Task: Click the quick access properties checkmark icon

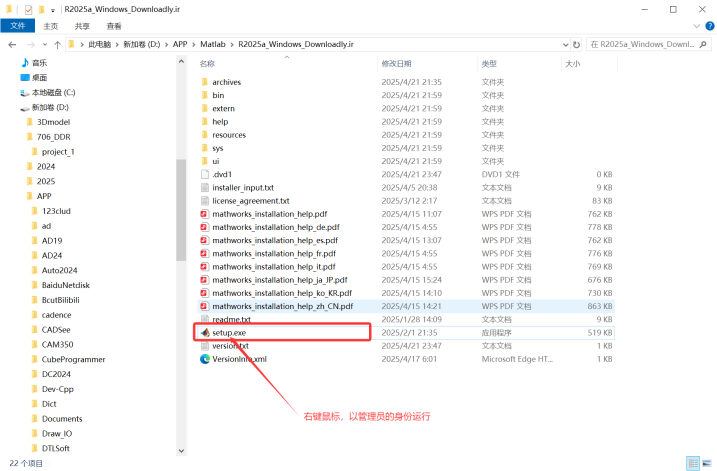Action: coord(28,9)
